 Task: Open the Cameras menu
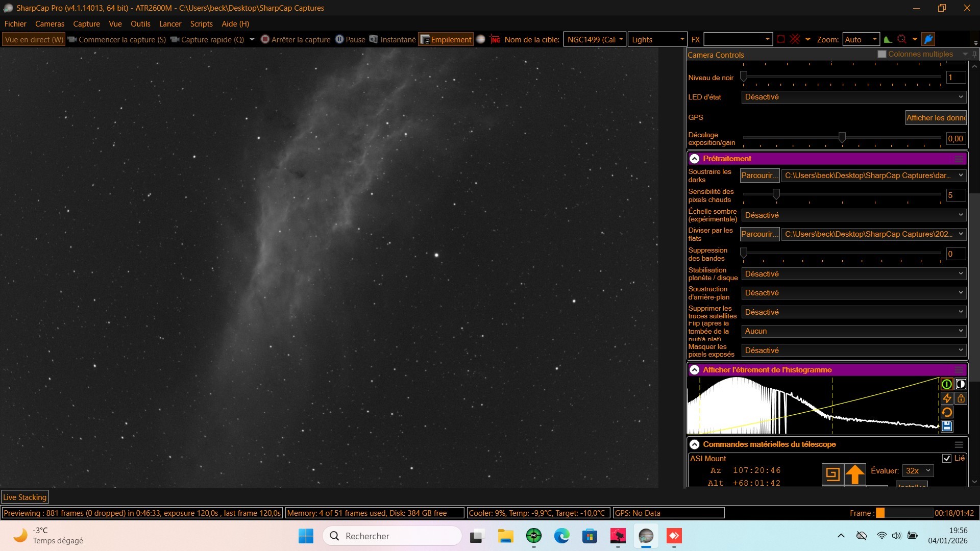[x=50, y=24]
